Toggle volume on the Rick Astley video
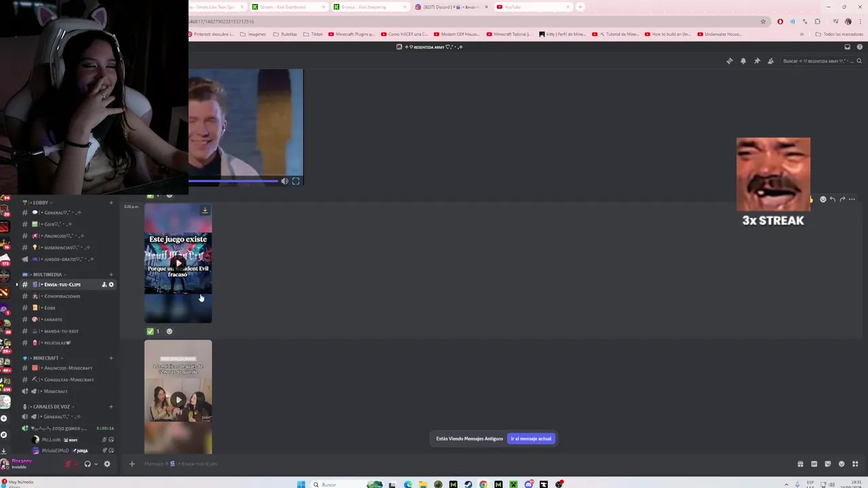This screenshot has width=868, height=488. click(x=285, y=181)
